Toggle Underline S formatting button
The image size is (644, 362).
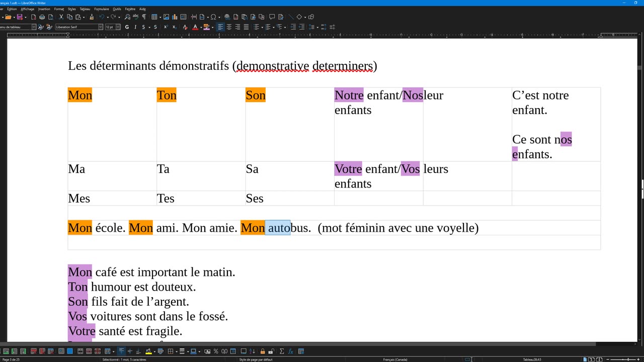[x=143, y=27]
